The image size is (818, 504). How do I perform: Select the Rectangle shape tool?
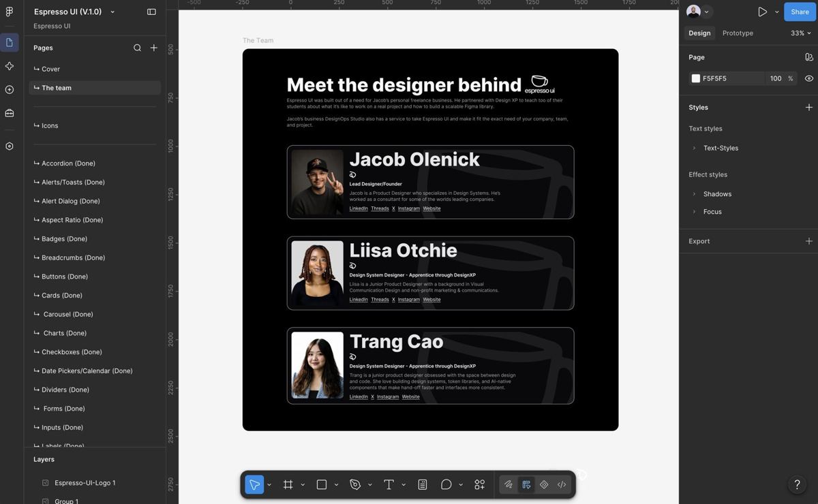pyautogui.click(x=322, y=484)
